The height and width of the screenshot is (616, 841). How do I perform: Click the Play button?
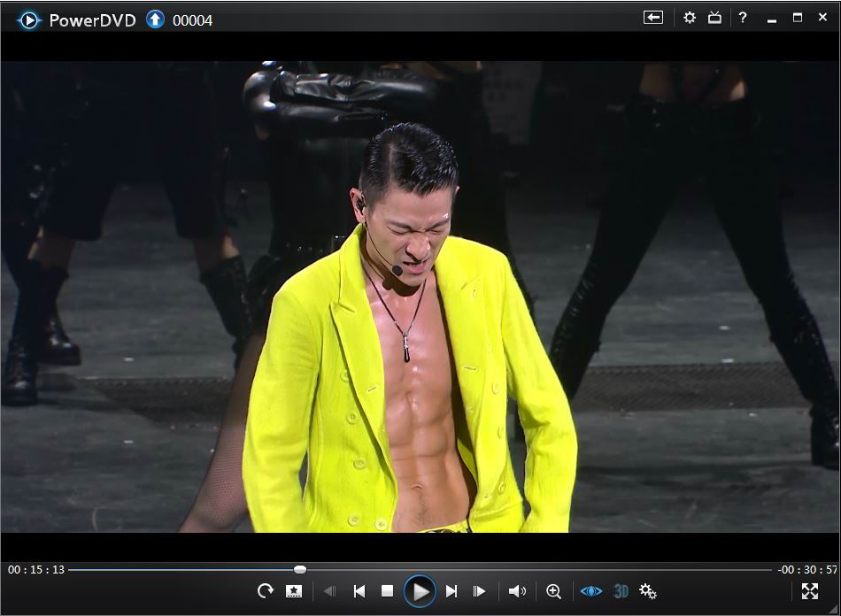pos(420,591)
